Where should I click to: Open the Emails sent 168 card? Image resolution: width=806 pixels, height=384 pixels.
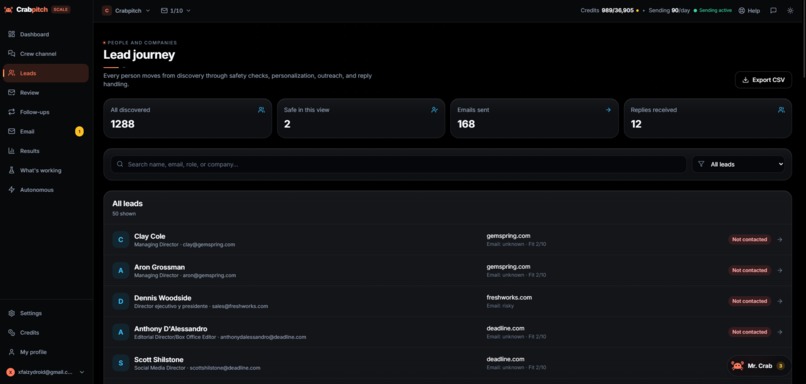[534, 118]
